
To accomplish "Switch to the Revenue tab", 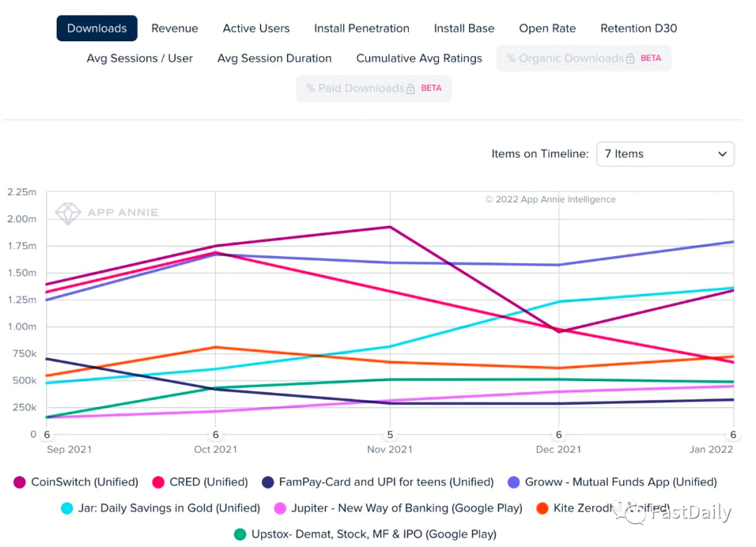I will point(174,29).
